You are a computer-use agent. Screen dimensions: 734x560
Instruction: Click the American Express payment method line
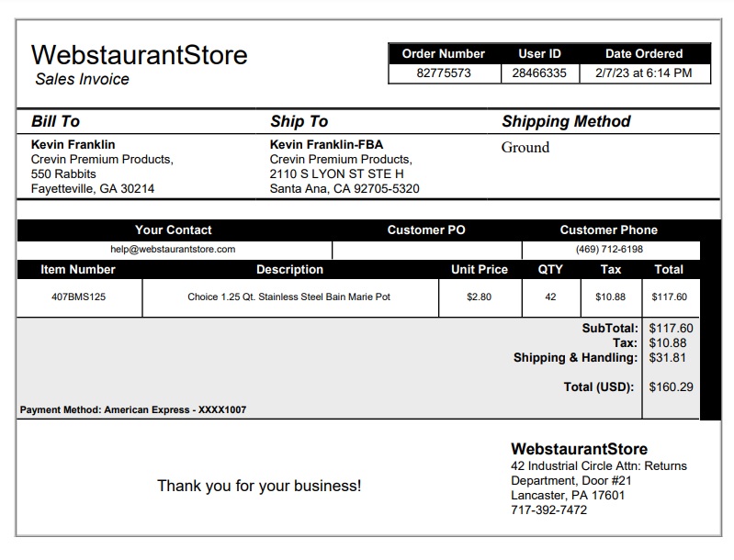[133, 409]
